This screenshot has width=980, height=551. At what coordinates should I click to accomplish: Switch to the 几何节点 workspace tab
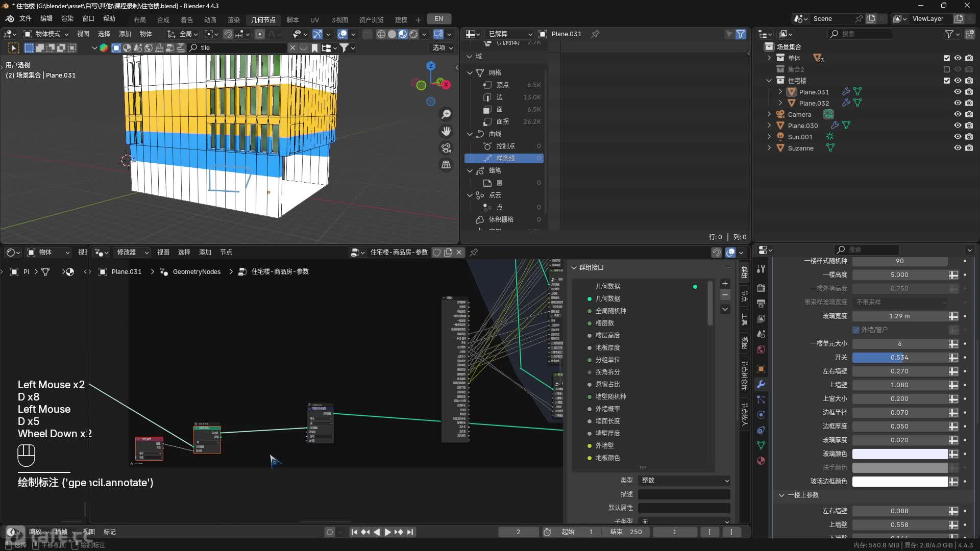[x=263, y=19]
